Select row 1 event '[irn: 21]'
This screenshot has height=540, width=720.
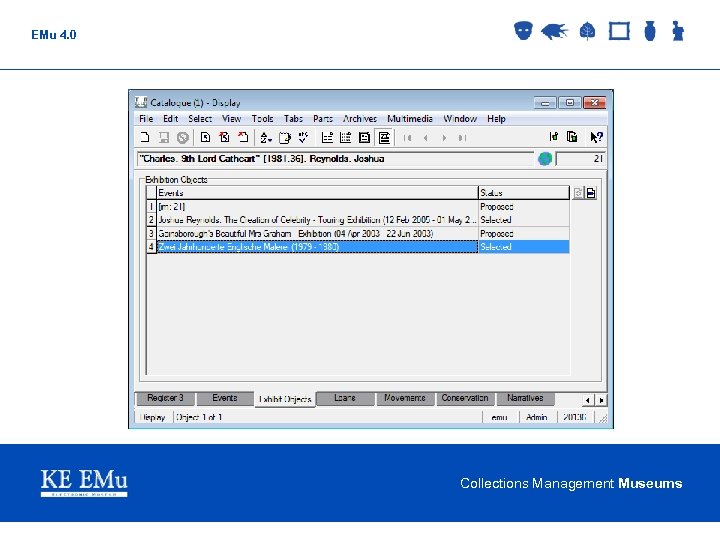click(317, 207)
